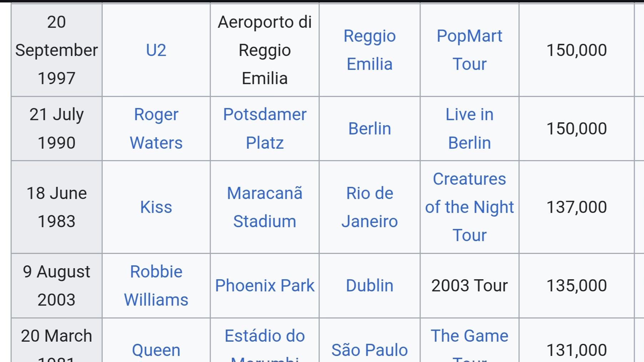Follow the Potsdamer Platz venue link
Viewport: 644px width, 362px height.
pos(265,129)
